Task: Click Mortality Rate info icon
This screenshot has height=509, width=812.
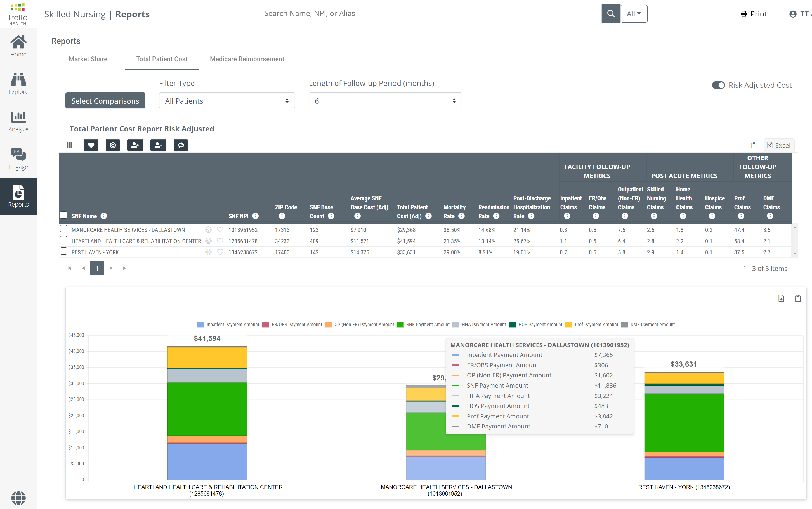Action: (x=462, y=216)
